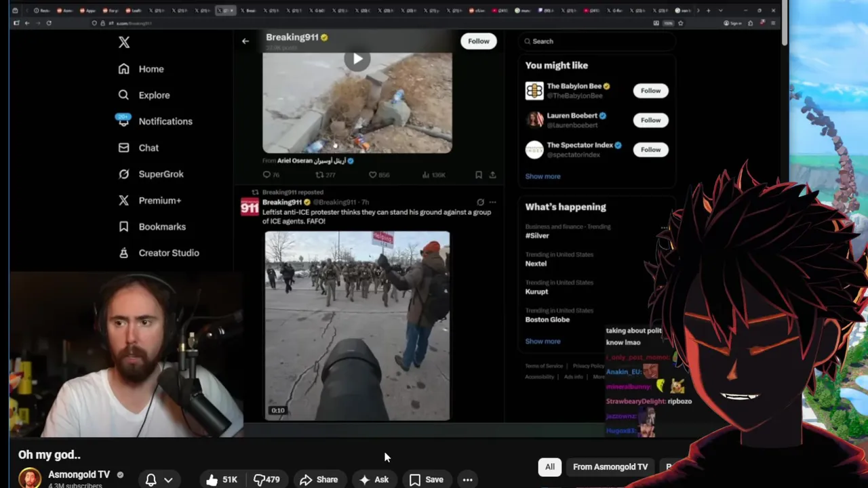
Task: Click Show more under What's happening
Action: pyautogui.click(x=542, y=342)
